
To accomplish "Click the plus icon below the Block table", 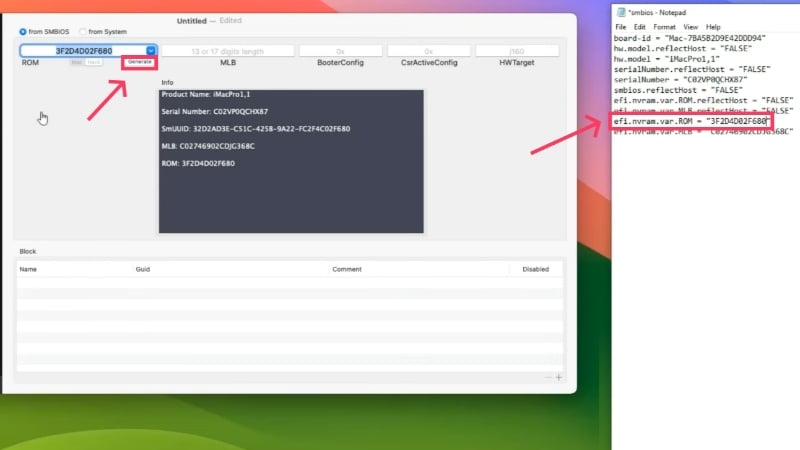I will click(559, 378).
